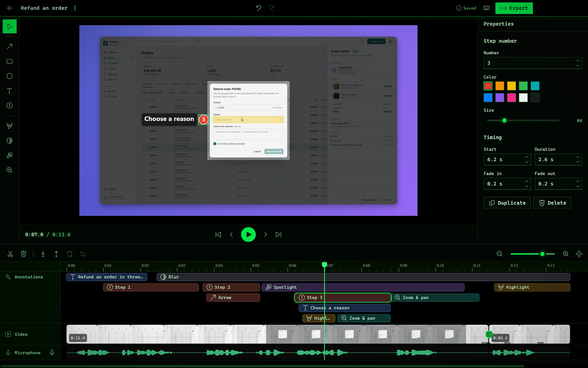Image resolution: width=588 pixels, height=368 pixels.
Task: Select the Spotlight clip on timeline
Action: [x=363, y=287]
